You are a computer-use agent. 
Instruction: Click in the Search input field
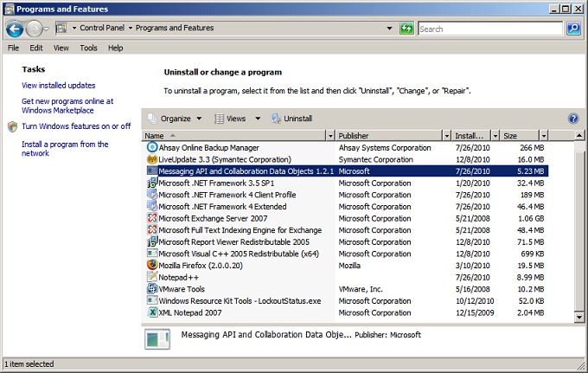pos(490,29)
